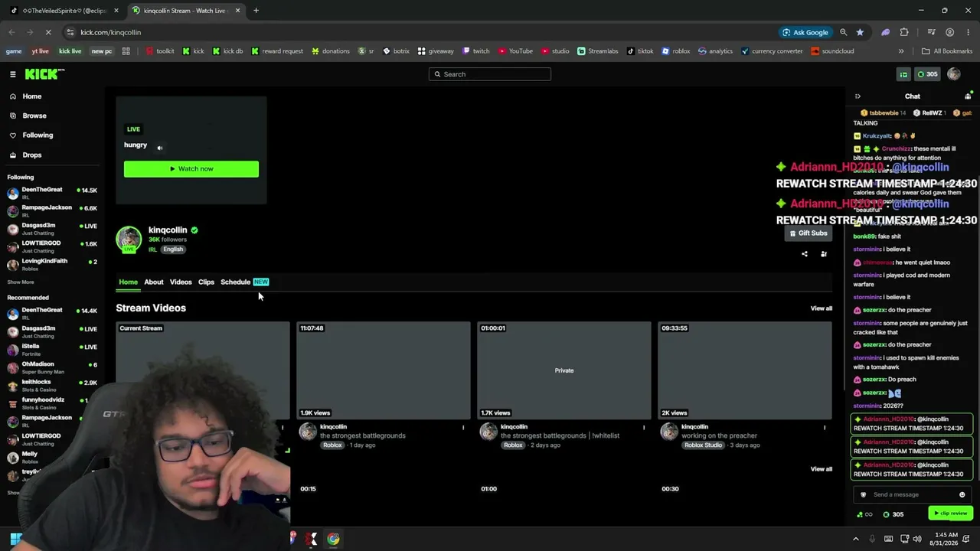The width and height of the screenshot is (980, 551).
Task: Open the Home tab on channel
Action: click(x=128, y=282)
